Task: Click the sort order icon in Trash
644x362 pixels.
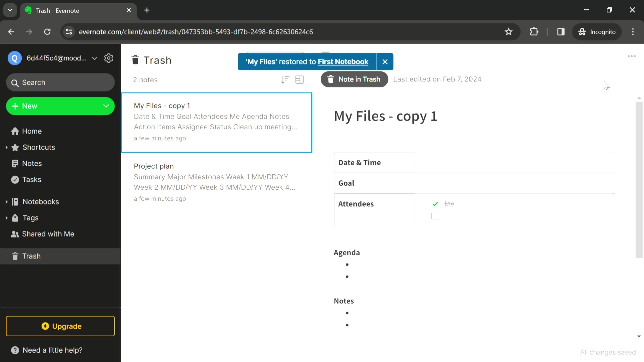Action: coord(285,80)
